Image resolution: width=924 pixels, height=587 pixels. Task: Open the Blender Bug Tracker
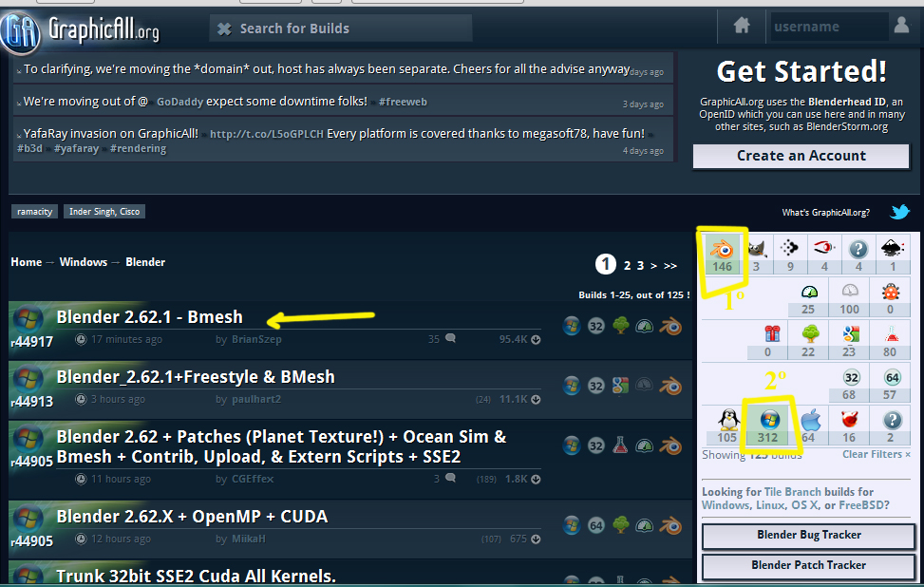tap(808, 535)
